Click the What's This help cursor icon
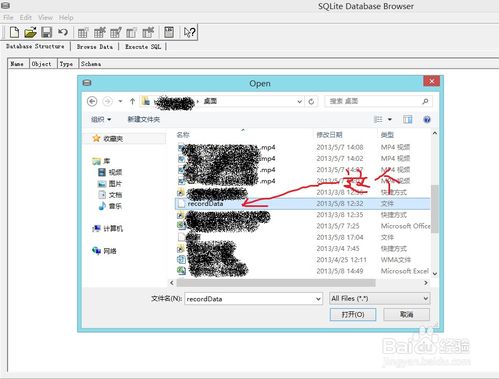The width and height of the screenshot is (499, 379). [190, 32]
